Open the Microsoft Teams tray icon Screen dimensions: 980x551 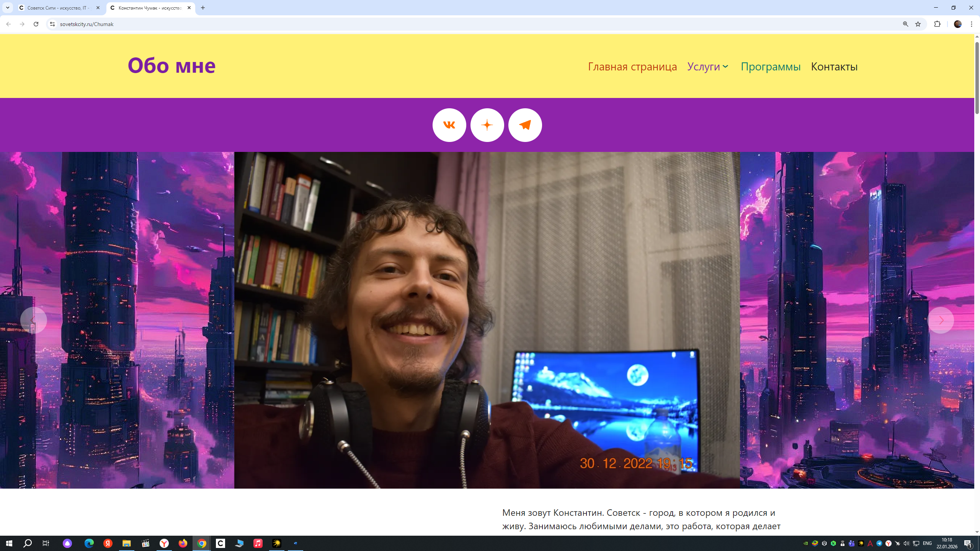852,543
